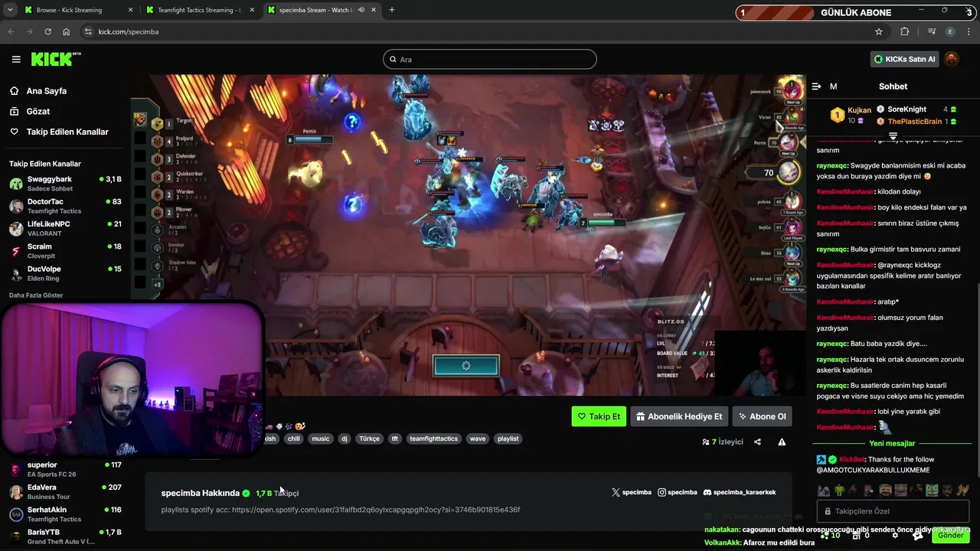Open LifeLikeNPC channel in the sidebar
980x551 pixels.
[x=65, y=228]
